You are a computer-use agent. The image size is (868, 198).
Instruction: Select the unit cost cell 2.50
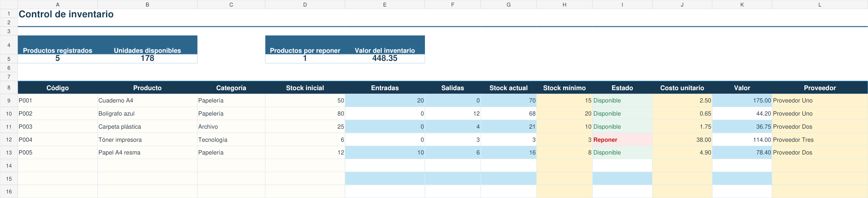(x=682, y=101)
